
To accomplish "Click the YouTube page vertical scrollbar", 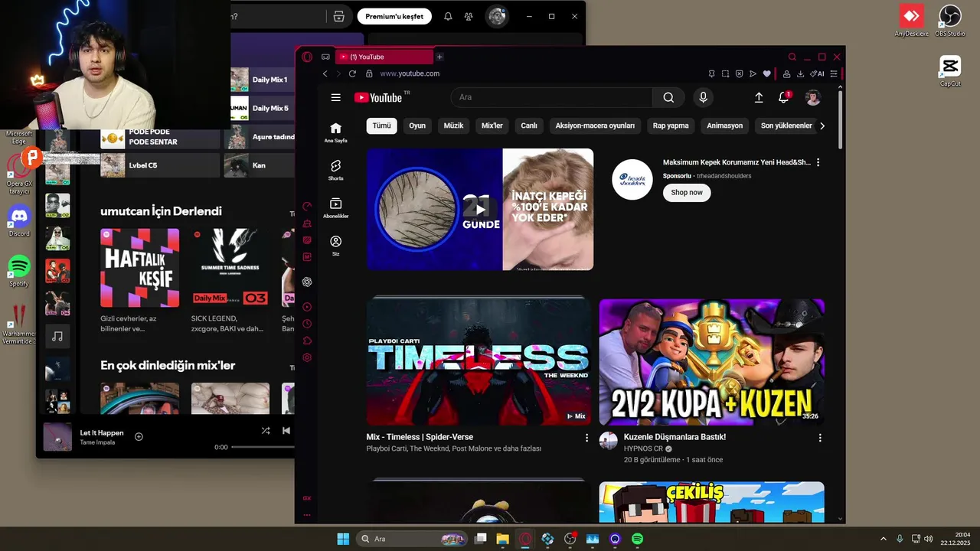I will tap(840, 119).
